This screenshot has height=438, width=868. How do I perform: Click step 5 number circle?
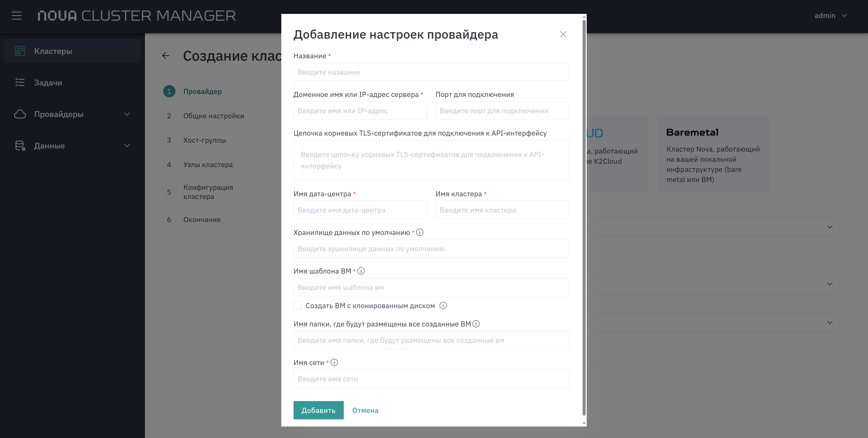tap(169, 192)
